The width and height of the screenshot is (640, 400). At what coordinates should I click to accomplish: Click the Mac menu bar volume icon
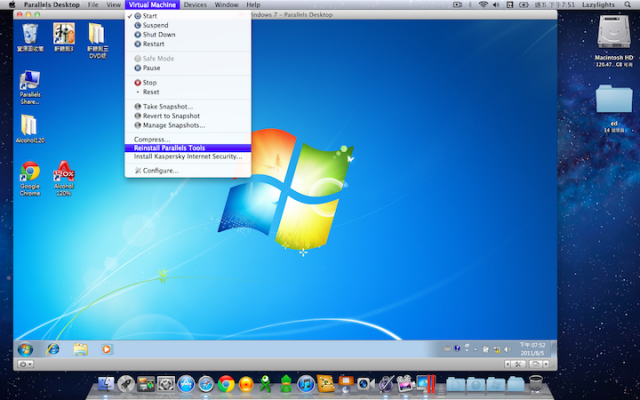(496, 5)
